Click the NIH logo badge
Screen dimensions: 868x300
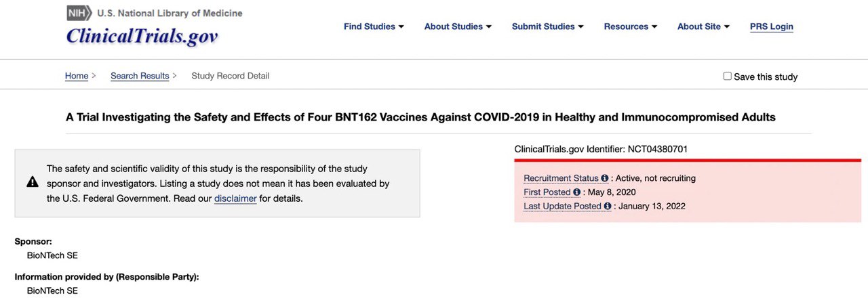click(79, 13)
